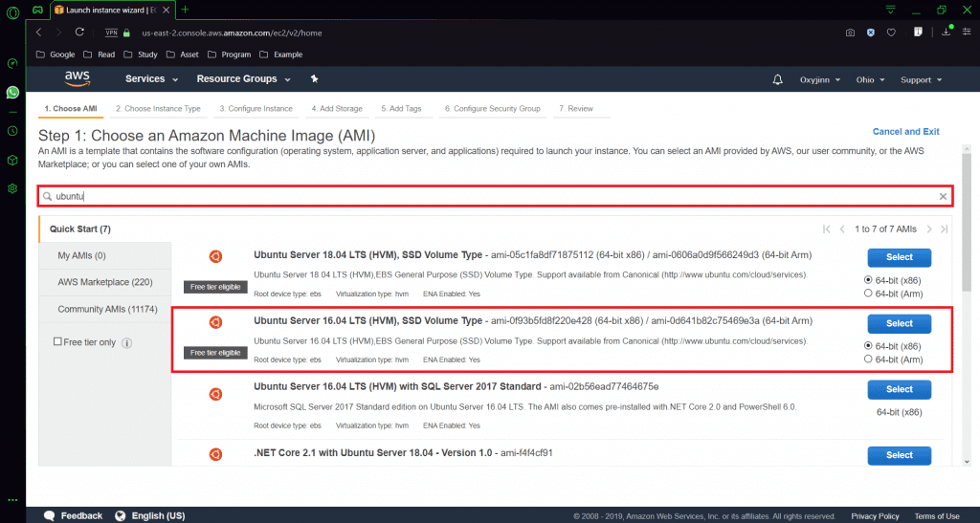Expand the Services dropdown

pyautogui.click(x=152, y=78)
